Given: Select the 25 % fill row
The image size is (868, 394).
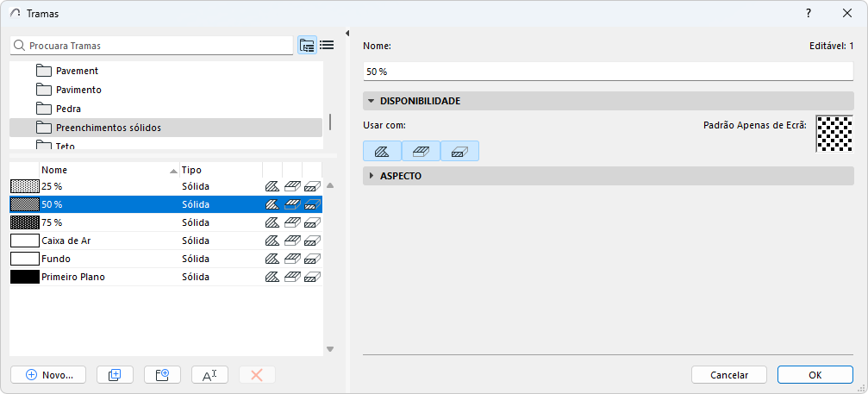Looking at the screenshot, I should click(x=166, y=186).
